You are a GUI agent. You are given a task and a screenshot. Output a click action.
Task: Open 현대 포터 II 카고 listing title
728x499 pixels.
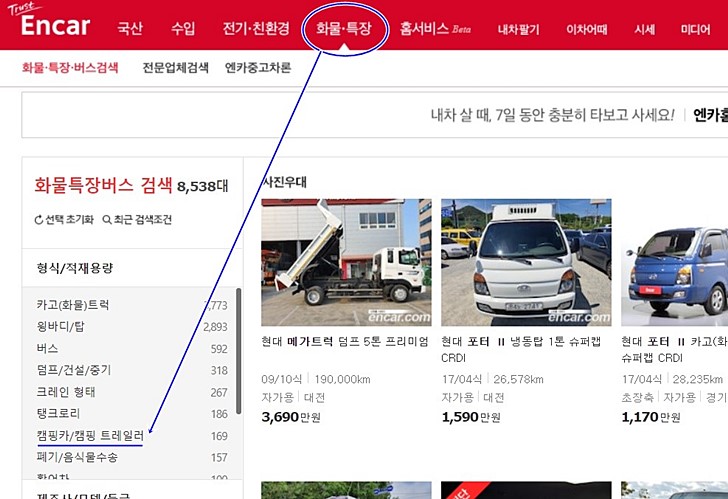(x=674, y=350)
